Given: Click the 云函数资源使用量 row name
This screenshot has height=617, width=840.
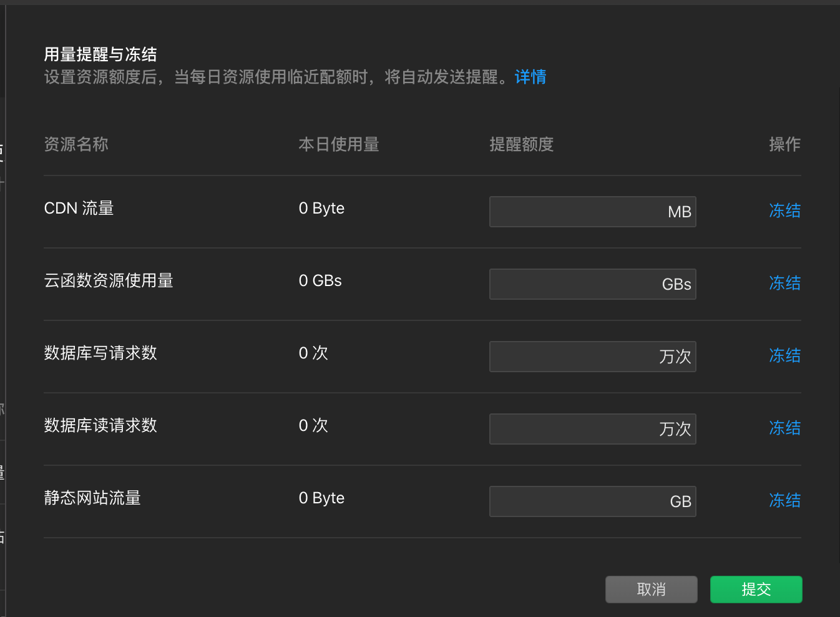Looking at the screenshot, I should [x=109, y=280].
